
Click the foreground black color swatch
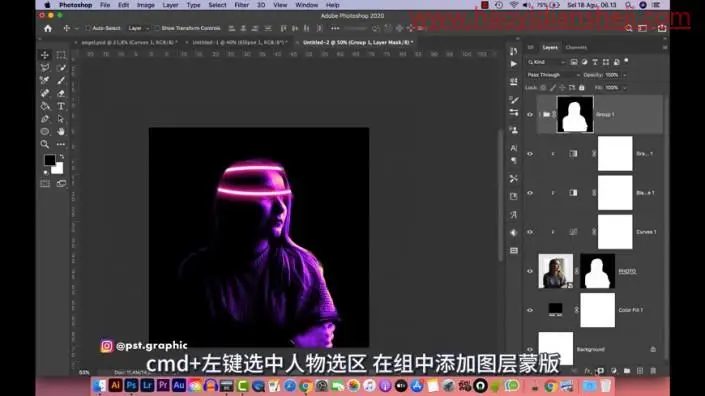pos(49,160)
